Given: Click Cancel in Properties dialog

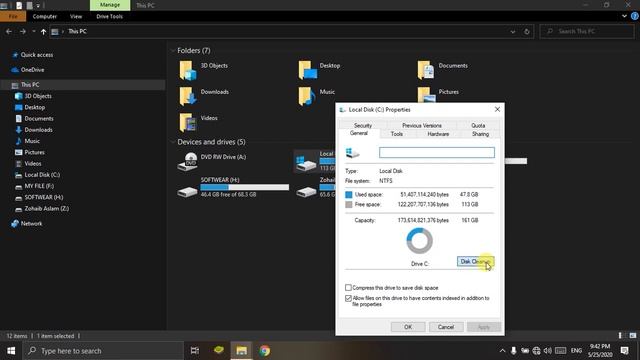Looking at the screenshot, I should [446, 327].
